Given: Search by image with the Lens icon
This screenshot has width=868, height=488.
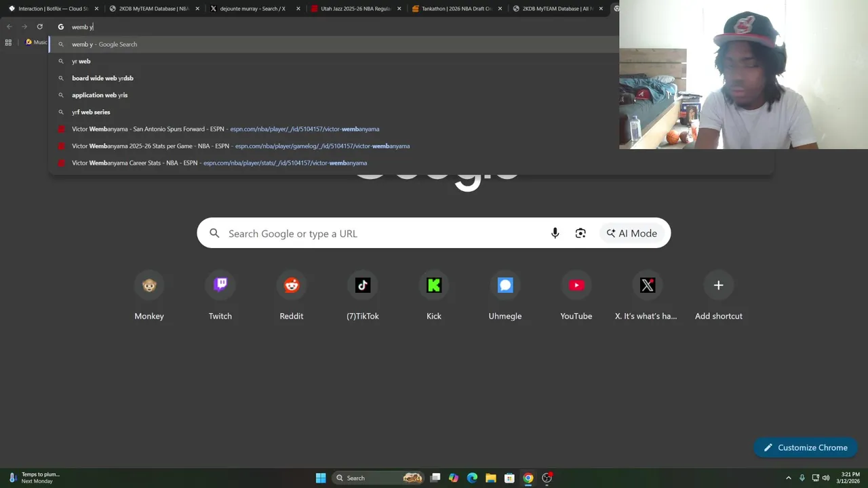Looking at the screenshot, I should coord(580,233).
